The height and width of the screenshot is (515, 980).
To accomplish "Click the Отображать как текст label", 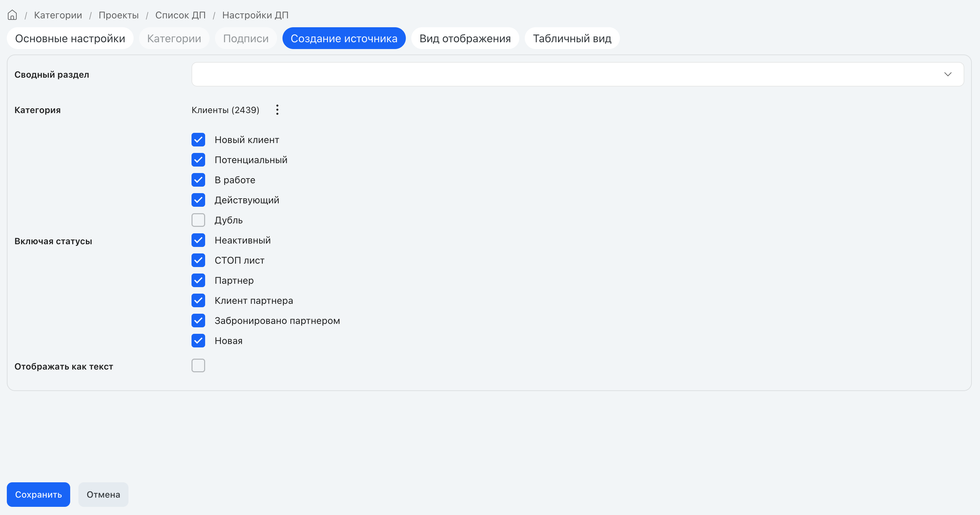I will 64,366.
